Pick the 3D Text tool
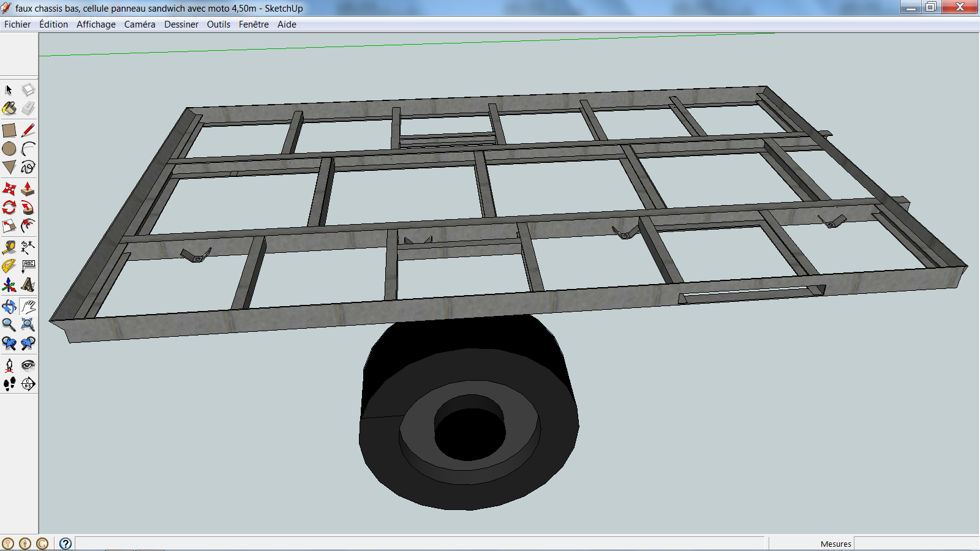This screenshot has height=551, width=980. click(28, 285)
